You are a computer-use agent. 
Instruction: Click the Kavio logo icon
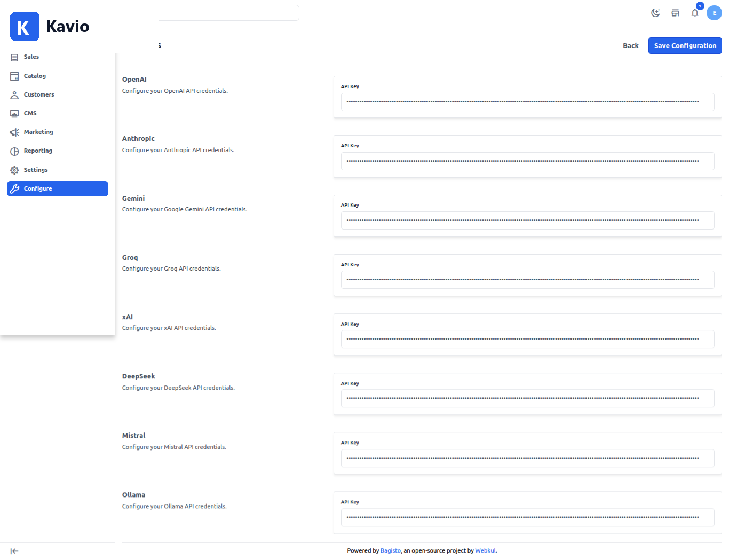coord(25,27)
